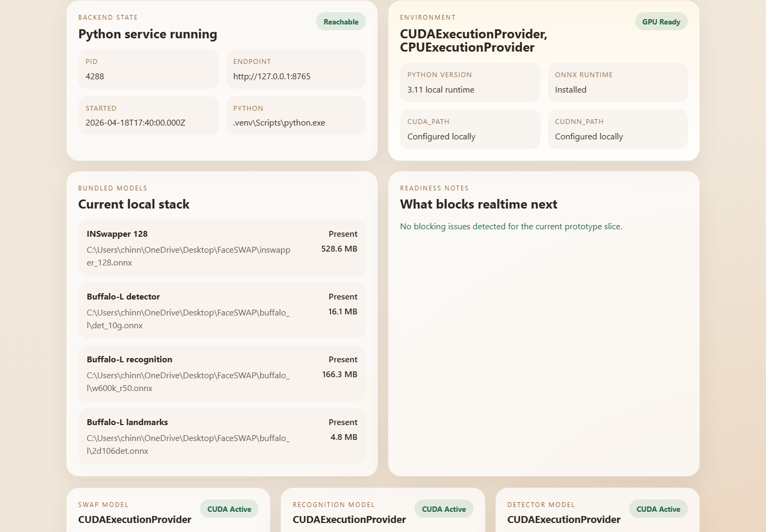The height and width of the screenshot is (532, 766).
Task: Click the What blocks realtime next heading
Action: click(x=479, y=204)
